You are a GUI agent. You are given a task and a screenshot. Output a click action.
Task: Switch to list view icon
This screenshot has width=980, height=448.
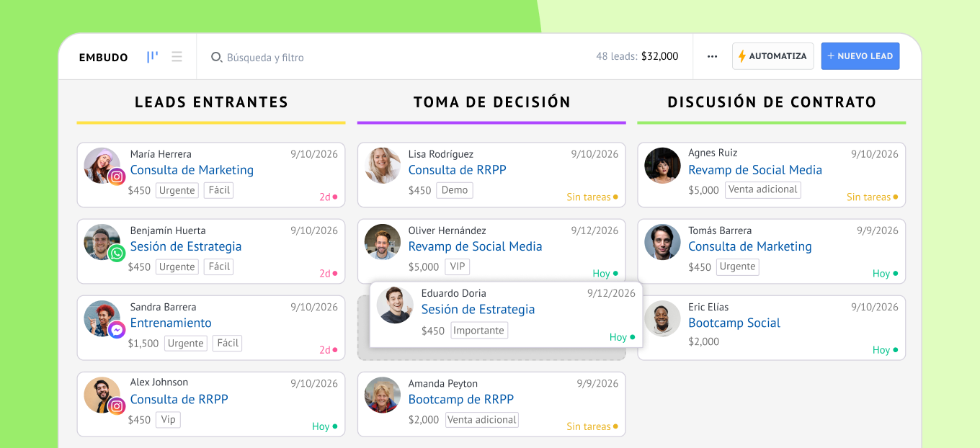(x=177, y=57)
